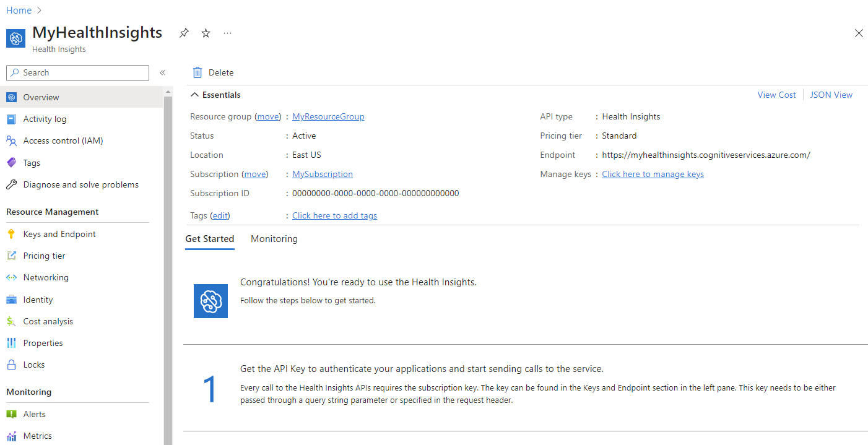Follow the 'Click here to add tags' link
Screen dimensions: 868x445
click(334, 215)
